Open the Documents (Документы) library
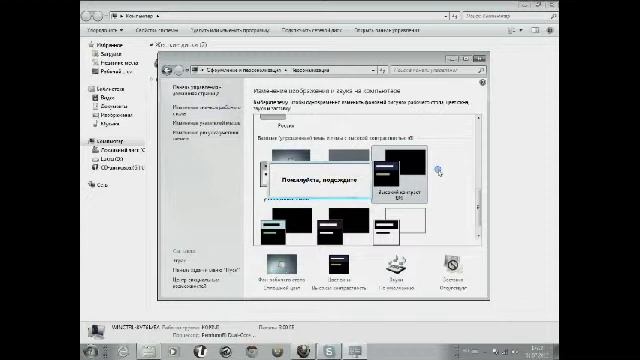Viewport: 640px width, 360px height. (x=113, y=106)
